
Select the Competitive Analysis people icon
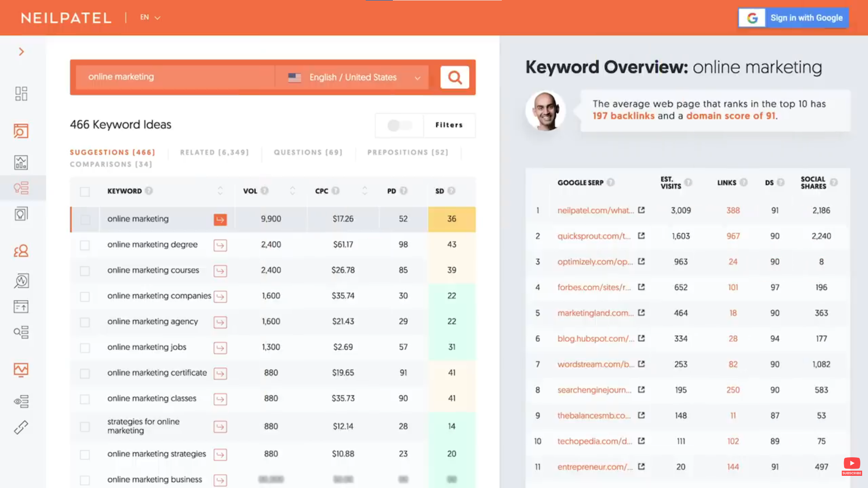coord(21,250)
